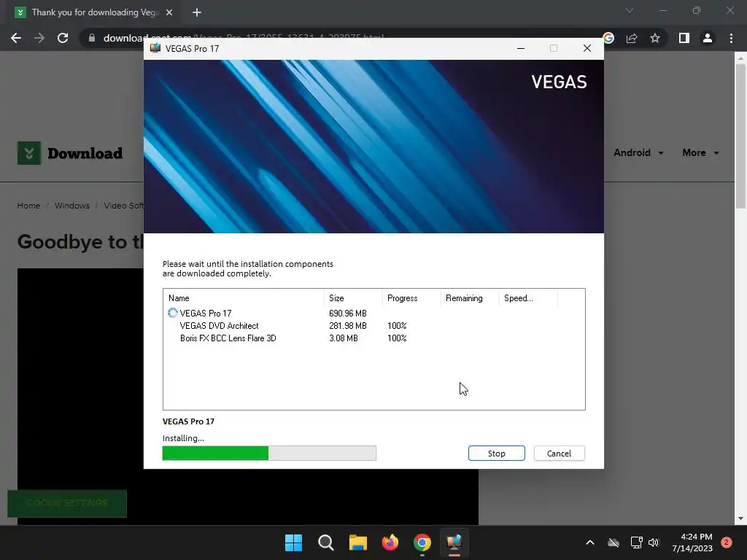This screenshot has width=747, height=560.
Task: Click the 281.98 MB size value
Action: [x=348, y=326]
